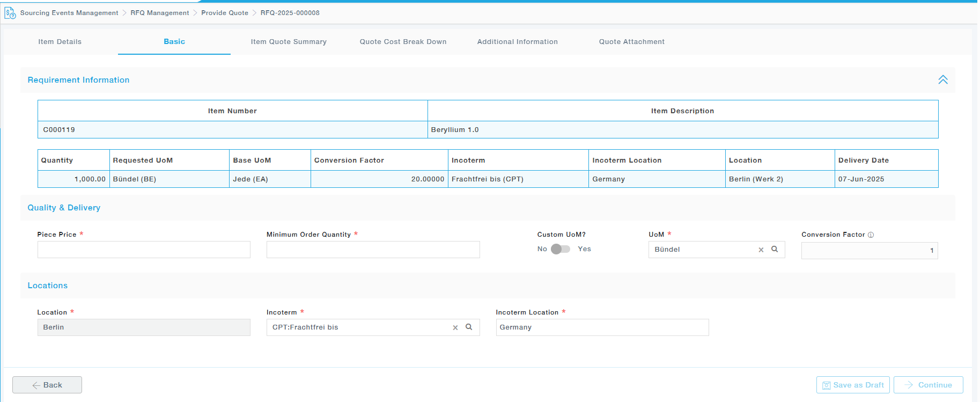This screenshot has height=402, width=980.
Task: Click the Back button
Action: pyautogui.click(x=47, y=385)
